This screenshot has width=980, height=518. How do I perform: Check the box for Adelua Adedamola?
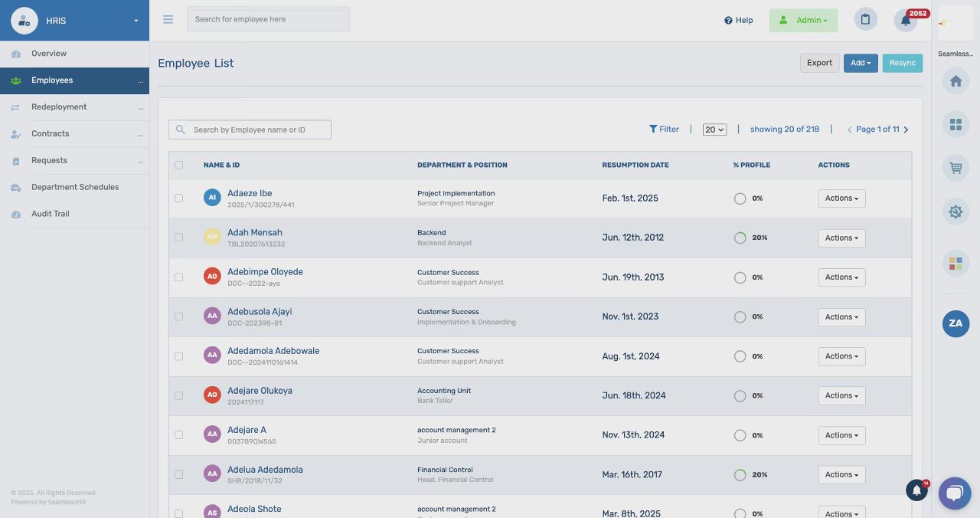(x=178, y=474)
